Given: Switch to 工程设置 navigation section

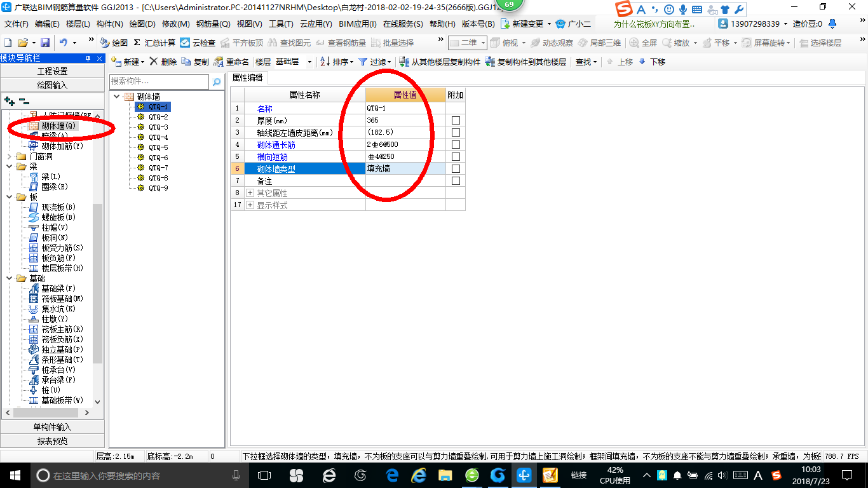Looking at the screenshot, I should [52, 71].
